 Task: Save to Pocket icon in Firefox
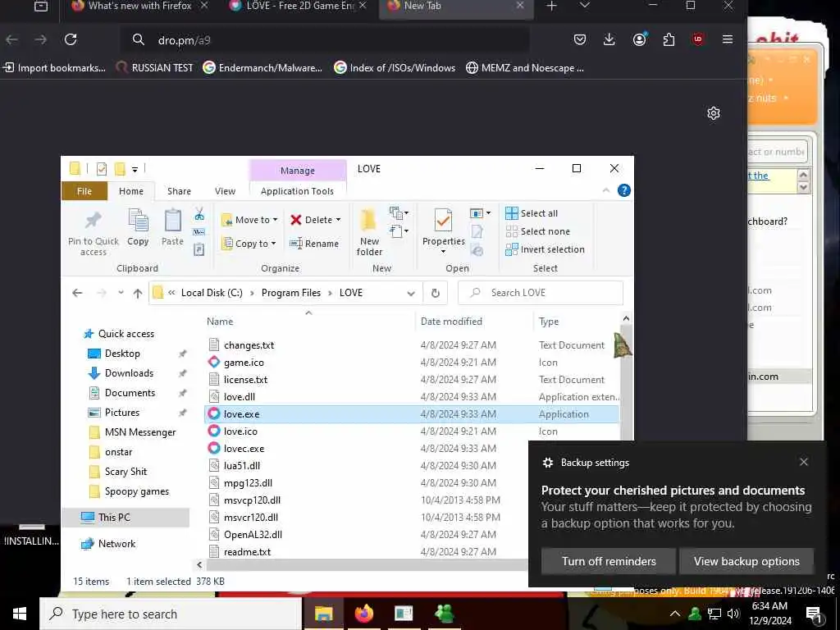click(580, 39)
